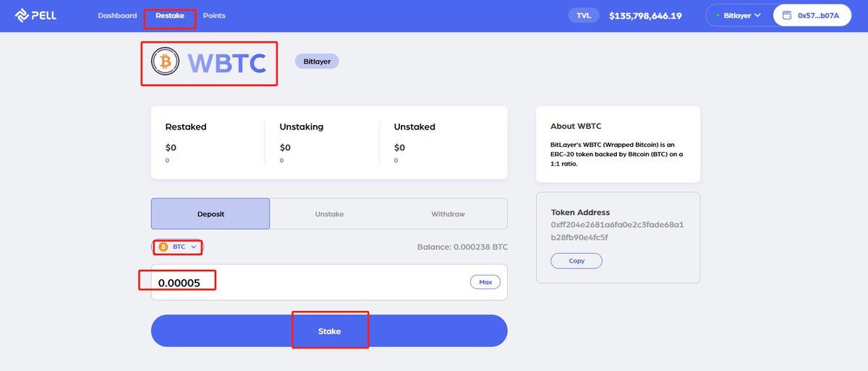Expand the BTC token selector
Viewport: 868px width, 371px height.
coord(176,247)
